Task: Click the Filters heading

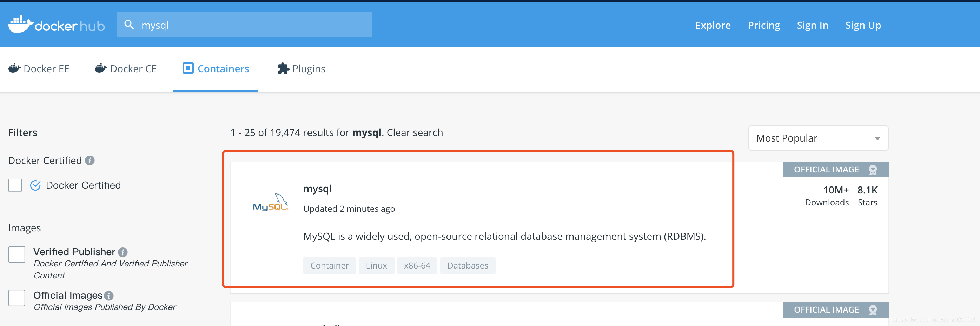Action: tap(23, 133)
